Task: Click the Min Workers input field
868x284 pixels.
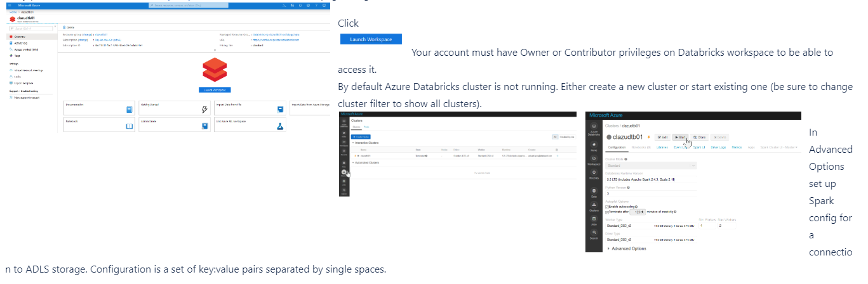Action: coord(708,226)
